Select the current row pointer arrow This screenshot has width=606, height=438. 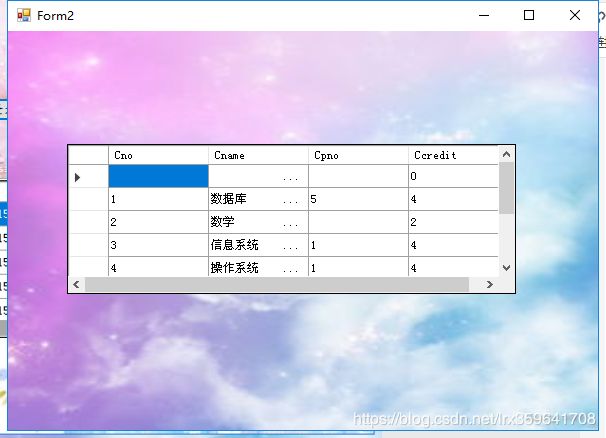pyautogui.click(x=77, y=177)
